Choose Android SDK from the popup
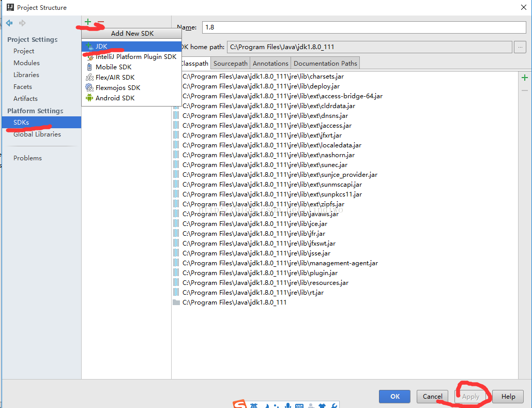 point(132,98)
